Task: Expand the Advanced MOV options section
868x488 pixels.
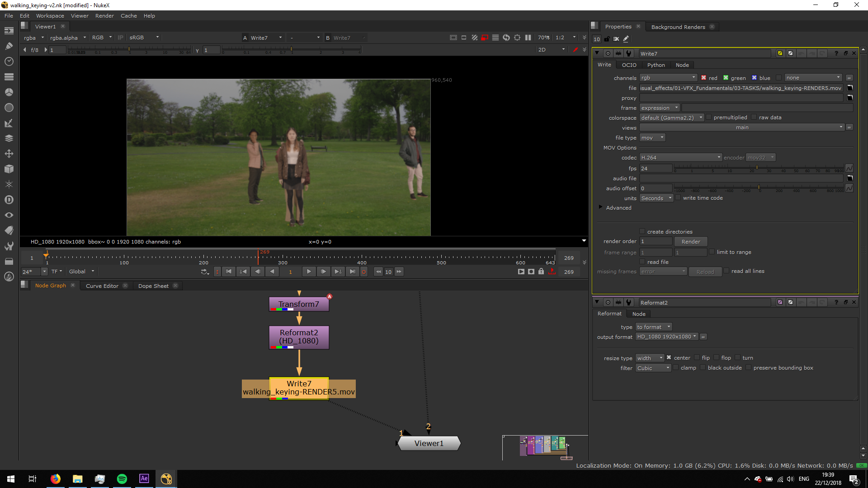Action: pos(600,207)
